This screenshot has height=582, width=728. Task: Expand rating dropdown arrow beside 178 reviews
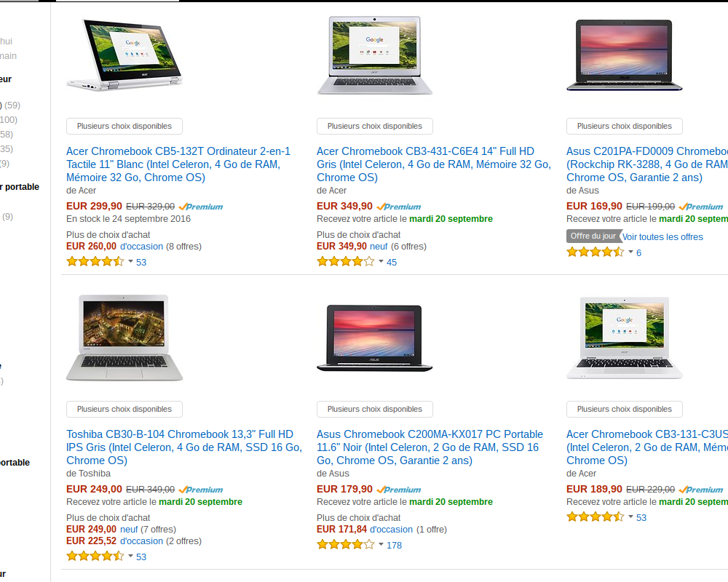pyautogui.click(x=381, y=545)
